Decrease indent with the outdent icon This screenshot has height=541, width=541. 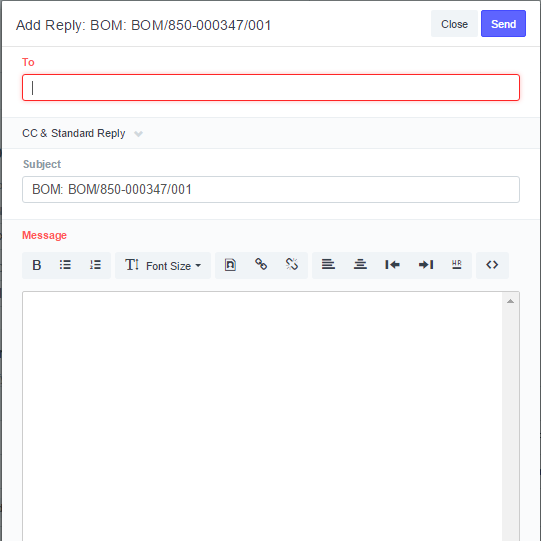tap(392, 265)
